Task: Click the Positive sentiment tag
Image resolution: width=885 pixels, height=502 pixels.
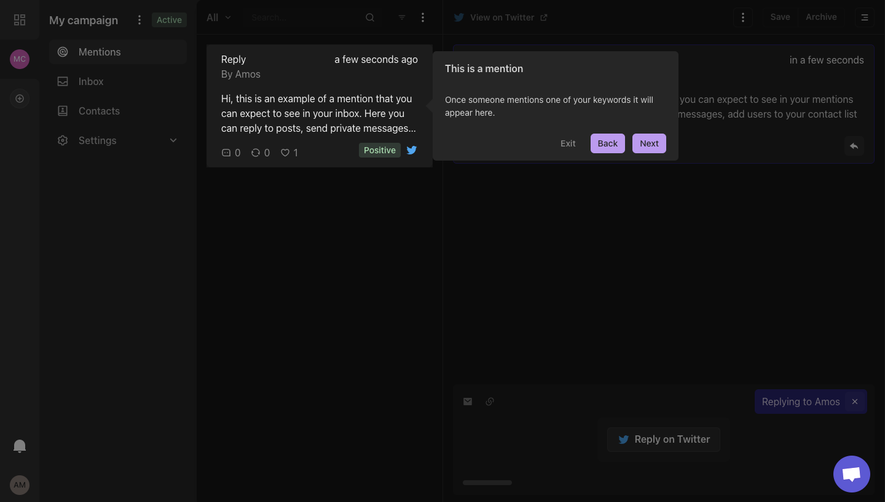Action: pyautogui.click(x=379, y=150)
